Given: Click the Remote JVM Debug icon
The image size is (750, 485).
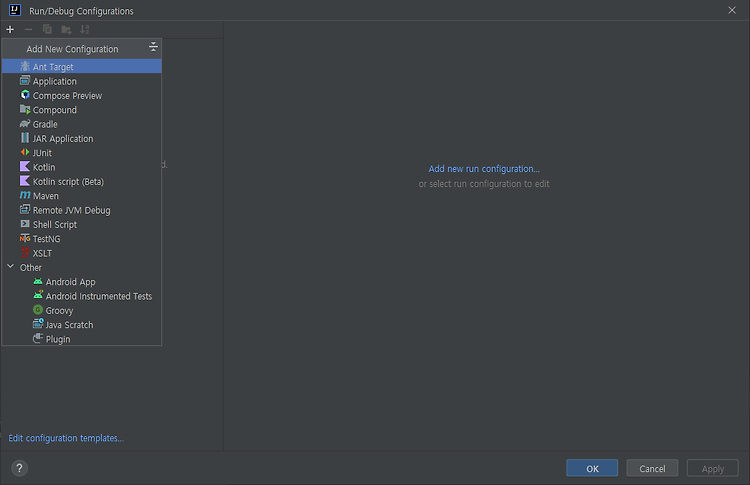Looking at the screenshot, I should tap(25, 209).
